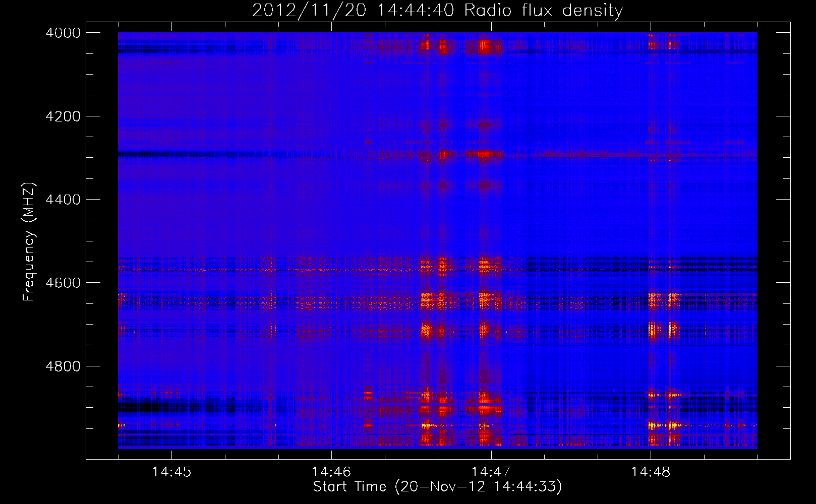Image resolution: width=816 pixels, height=504 pixels.
Task: Click the 4200 frequency axis label
Action: [x=63, y=116]
